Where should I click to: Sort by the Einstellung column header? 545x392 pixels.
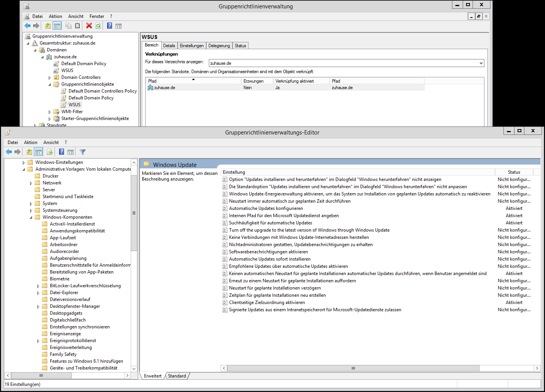click(x=358, y=172)
